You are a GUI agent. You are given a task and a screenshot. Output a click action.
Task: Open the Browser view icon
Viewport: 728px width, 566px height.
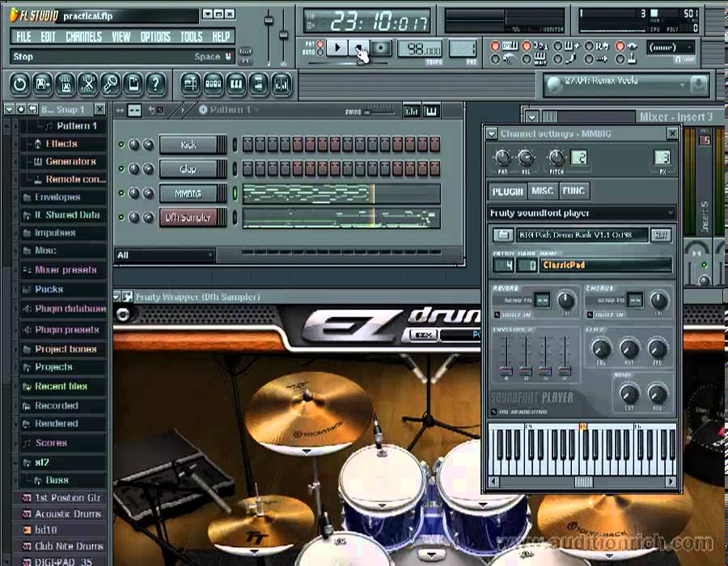coord(259,84)
